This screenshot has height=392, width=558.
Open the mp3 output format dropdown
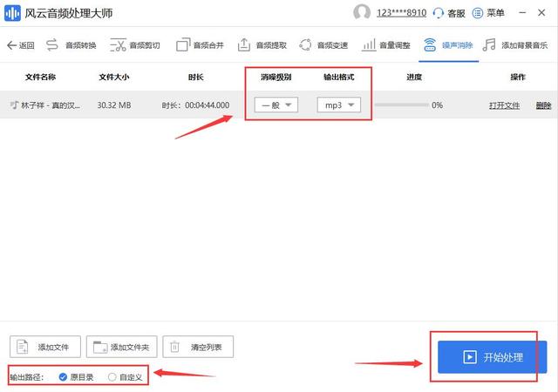pyautogui.click(x=338, y=105)
